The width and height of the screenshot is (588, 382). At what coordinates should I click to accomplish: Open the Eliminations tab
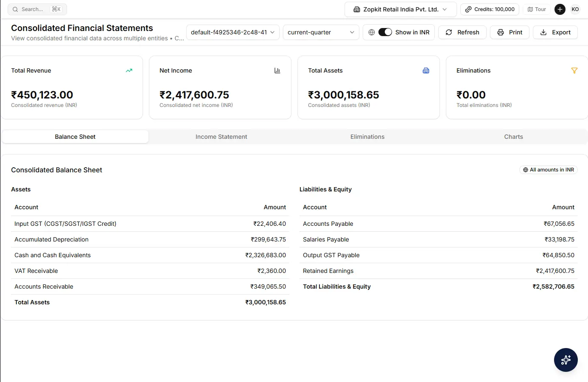367,137
